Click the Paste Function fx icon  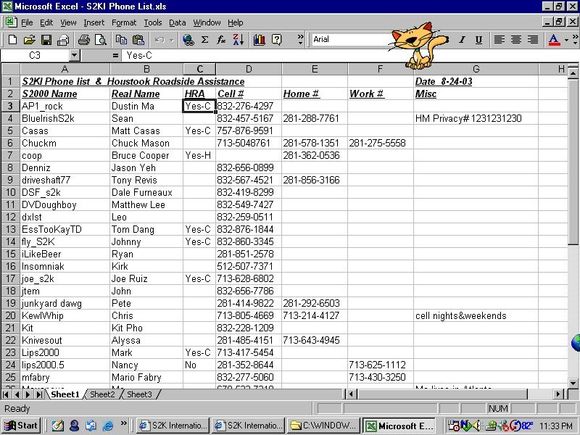(x=221, y=40)
